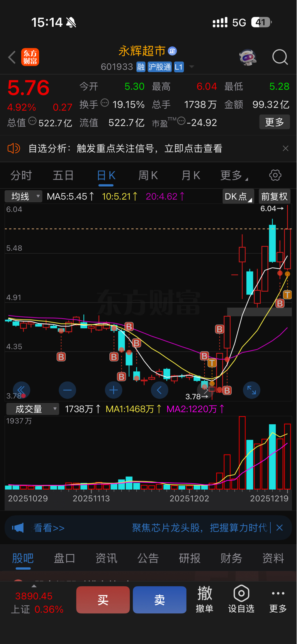The height and width of the screenshot is (644, 297).
Task: Switch to 周K tab
Action: (x=148, y=176)
